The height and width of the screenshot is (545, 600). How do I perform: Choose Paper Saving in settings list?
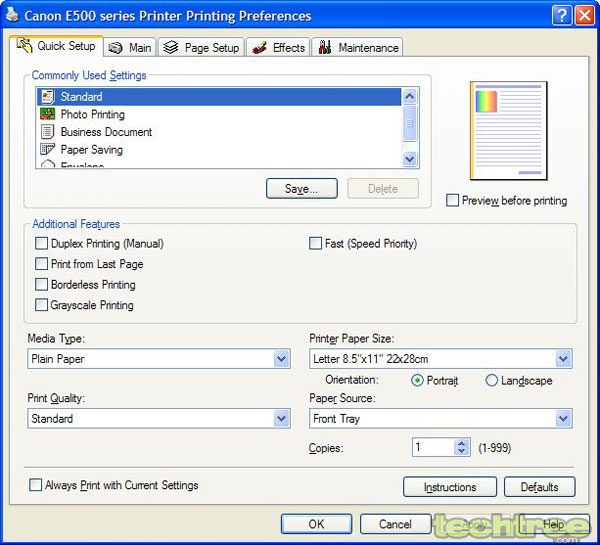[x=219, y=149]
